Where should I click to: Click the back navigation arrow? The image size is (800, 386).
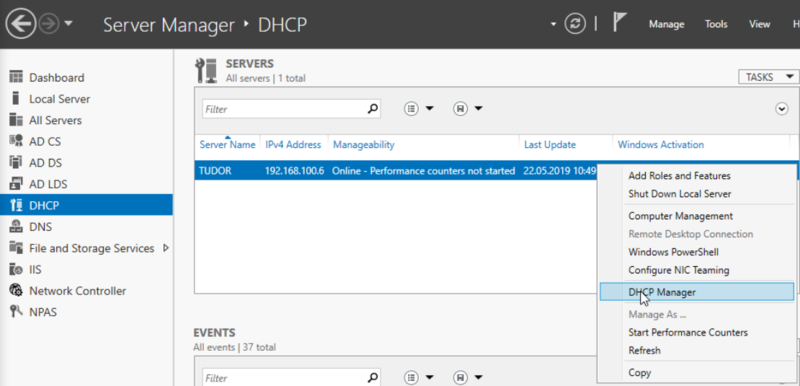tap(20, 24)
